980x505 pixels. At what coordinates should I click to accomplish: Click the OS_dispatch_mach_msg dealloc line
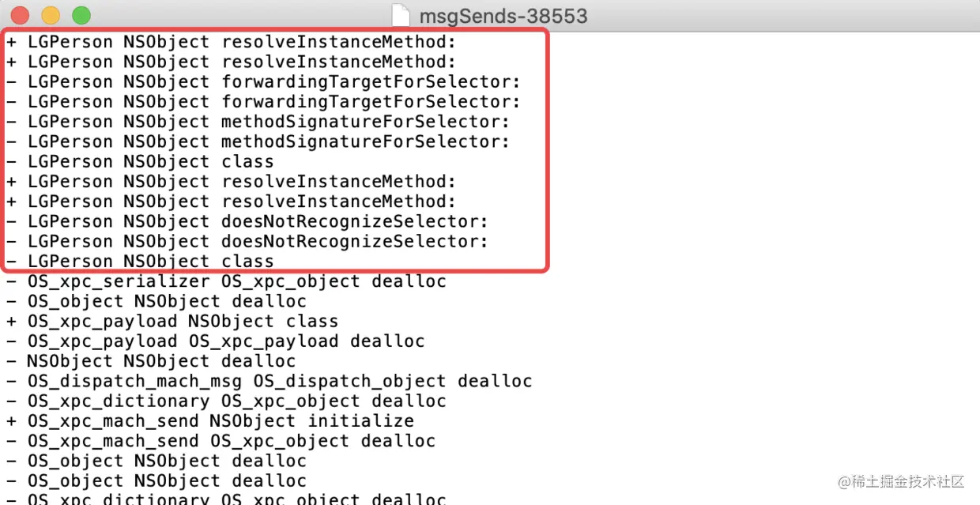point(269,381)
